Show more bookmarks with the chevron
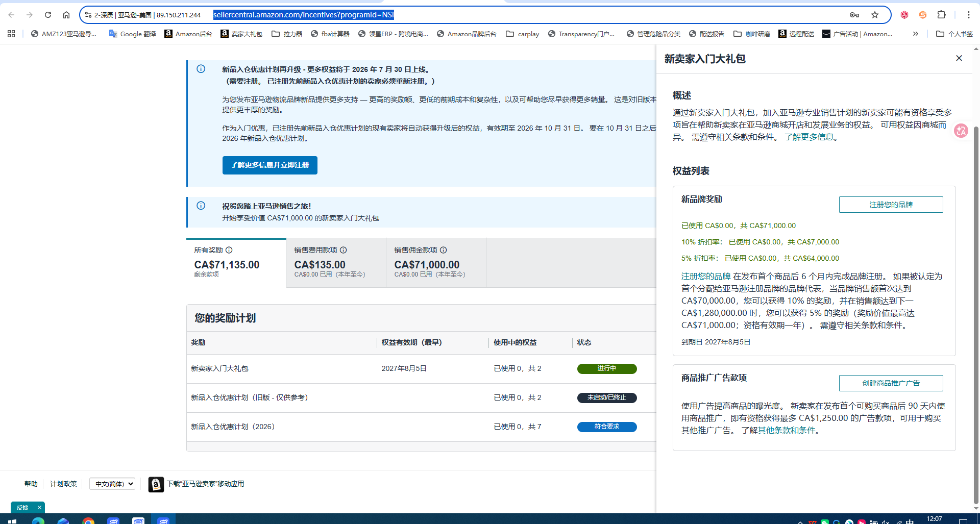The height and width of the screenshot is (524, 980). (x=916, y=34)
